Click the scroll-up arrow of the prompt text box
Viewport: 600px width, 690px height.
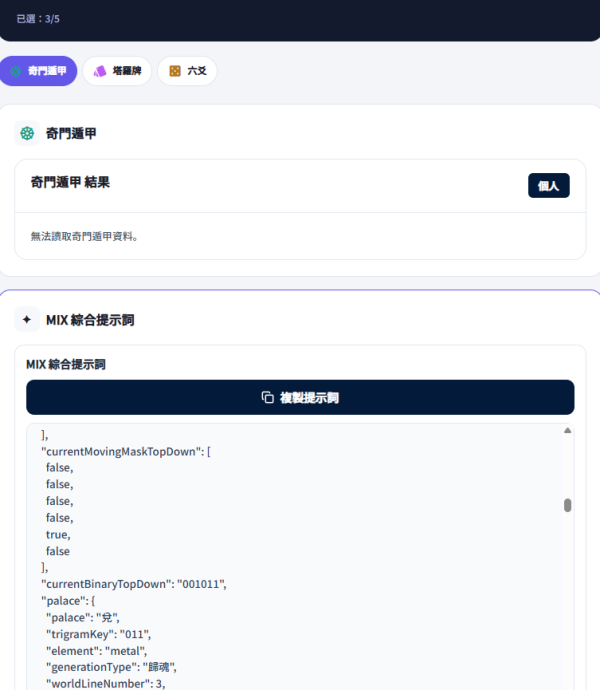[x=567, y=430]
